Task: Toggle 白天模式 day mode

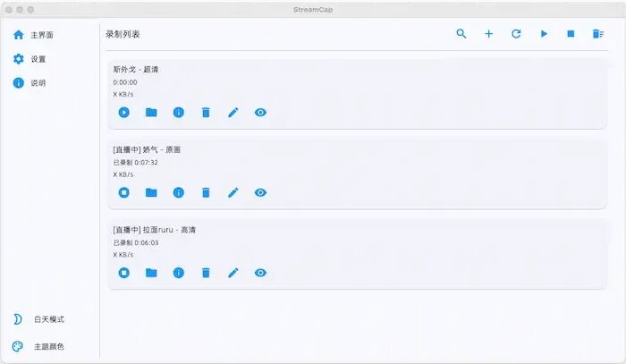Action: click(x=38, y=319)
